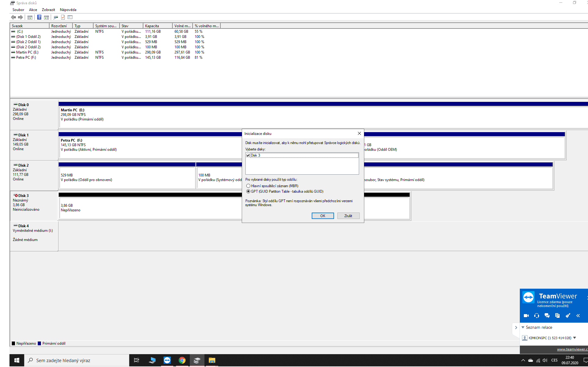Open Chrome from the taskbar
This screenshot has width=588, height=367.
point(182,360)
